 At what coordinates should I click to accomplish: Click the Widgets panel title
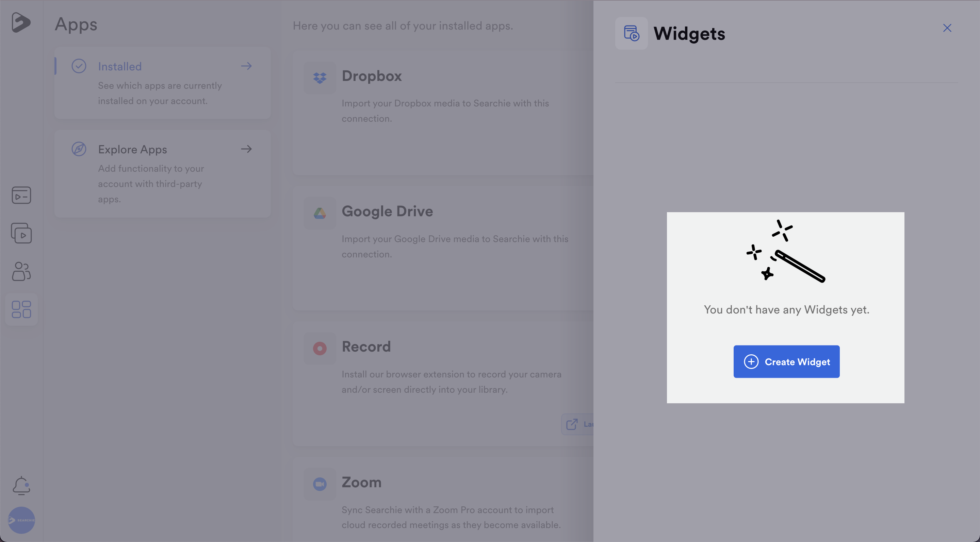(x=689, y=33)
